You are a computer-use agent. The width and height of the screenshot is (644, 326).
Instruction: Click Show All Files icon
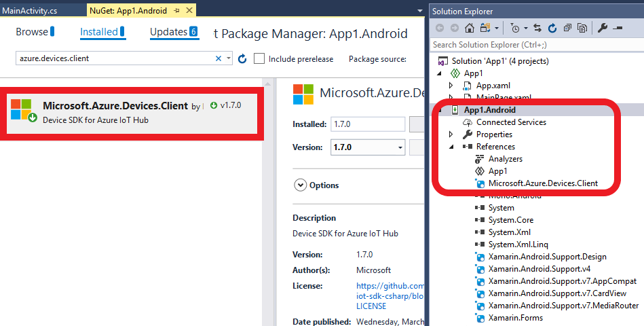582,28
